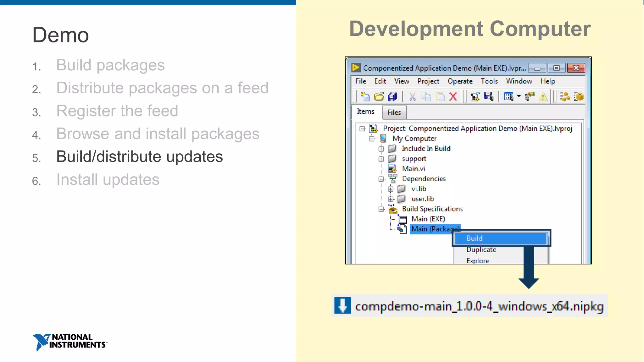This screenshot has width=644, height=362.
Task: Click the Paste clipboard icon
Action: (x=440, y=96)
